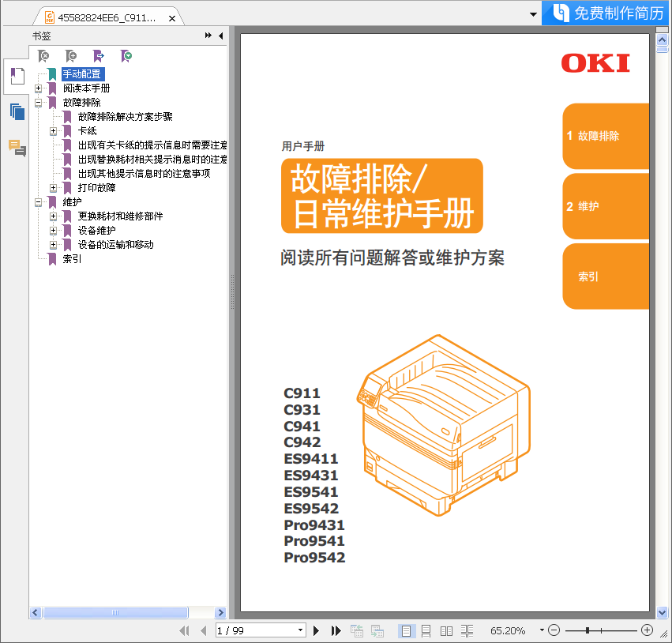Open tab list dropdown arrow
This screenshot has width=672, height=643.
pyautogui.click(x=533, y=14)
